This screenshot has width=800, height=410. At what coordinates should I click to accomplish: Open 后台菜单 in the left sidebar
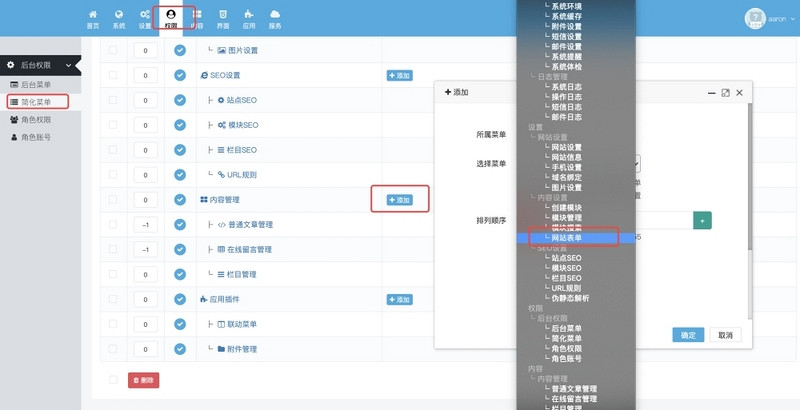(x=36, y=85)
